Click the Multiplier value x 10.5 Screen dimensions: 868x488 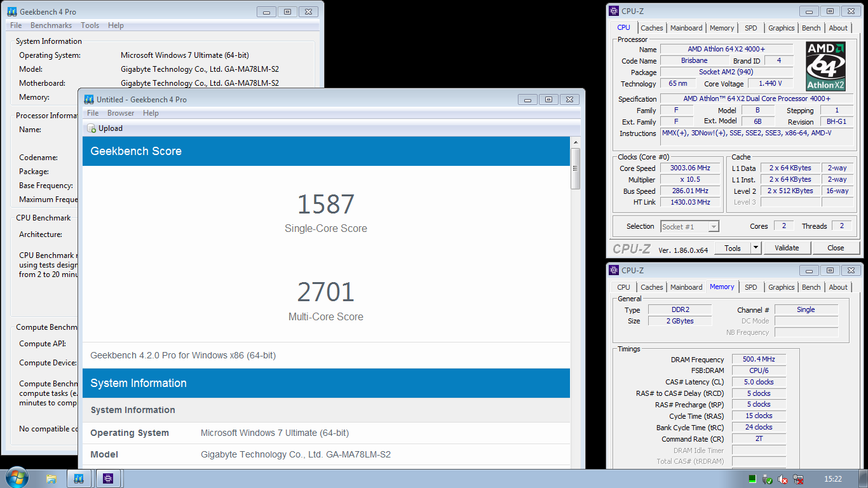(690, 180)
